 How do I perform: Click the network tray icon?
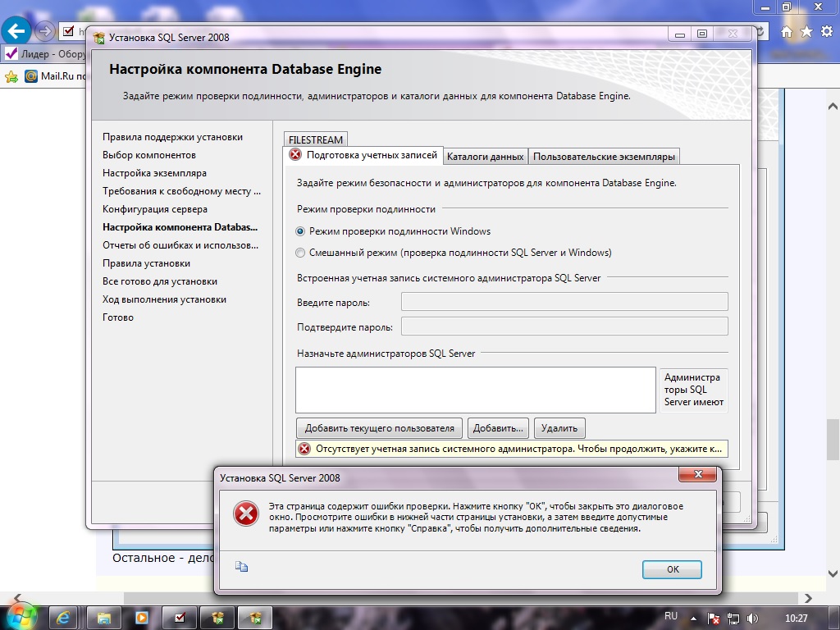click(733, 619)
